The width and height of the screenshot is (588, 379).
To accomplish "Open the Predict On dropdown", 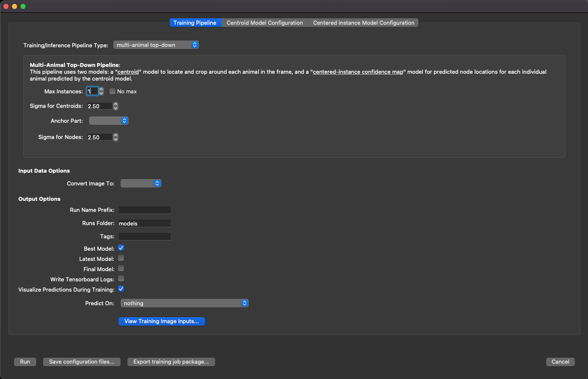I will (x=184, y=304).
